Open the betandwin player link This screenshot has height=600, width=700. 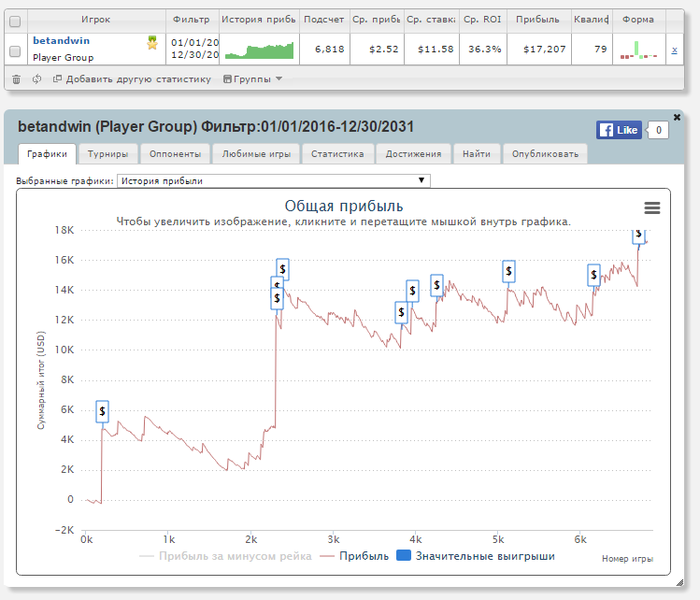(61, 41)
